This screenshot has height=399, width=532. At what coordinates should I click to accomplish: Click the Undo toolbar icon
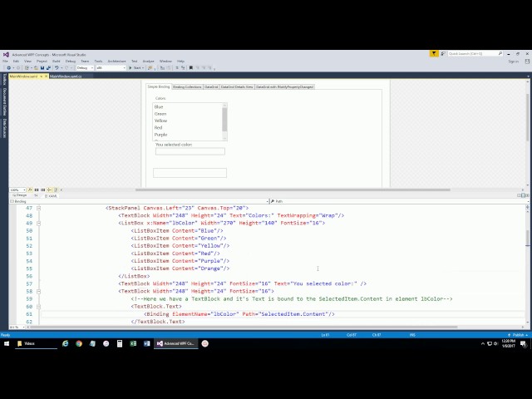57,68
